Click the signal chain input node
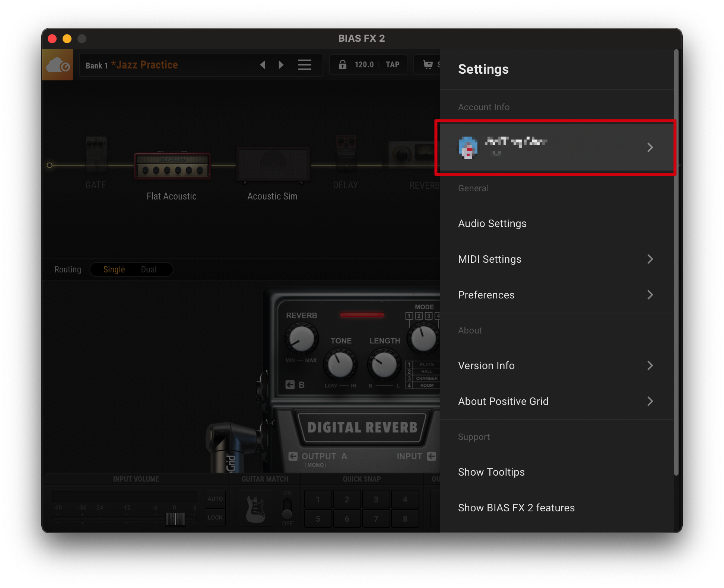Image resolution: width=724 pixels, height=588 pixels. click(x=50, y=165)
